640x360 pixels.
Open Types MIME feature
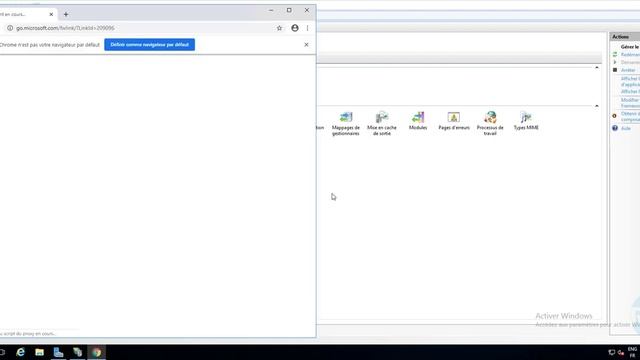(526, 121)
